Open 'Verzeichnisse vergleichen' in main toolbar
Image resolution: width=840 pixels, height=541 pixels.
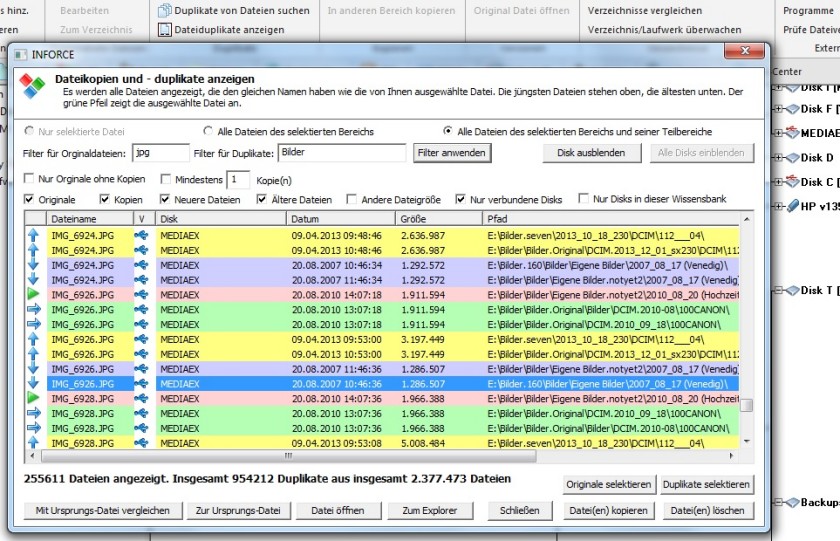tap(644, 10)
